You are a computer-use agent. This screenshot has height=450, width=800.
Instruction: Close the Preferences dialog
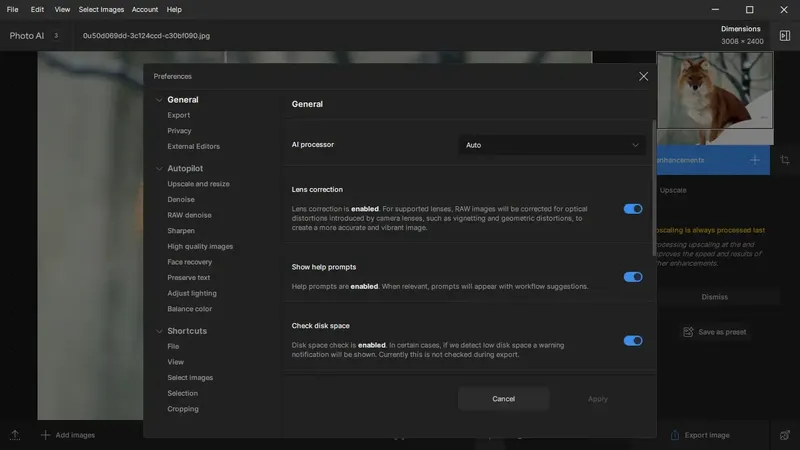click(x=643, y=77)
